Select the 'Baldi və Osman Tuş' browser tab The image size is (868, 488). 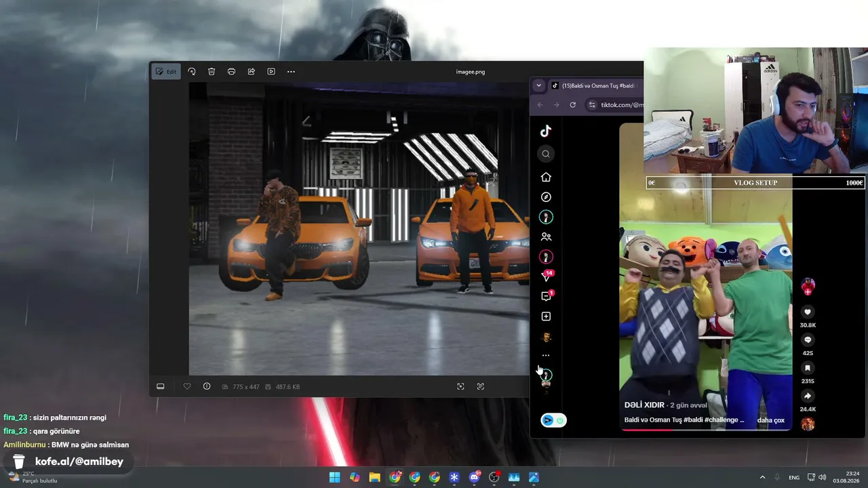click(x=595, y=85)
